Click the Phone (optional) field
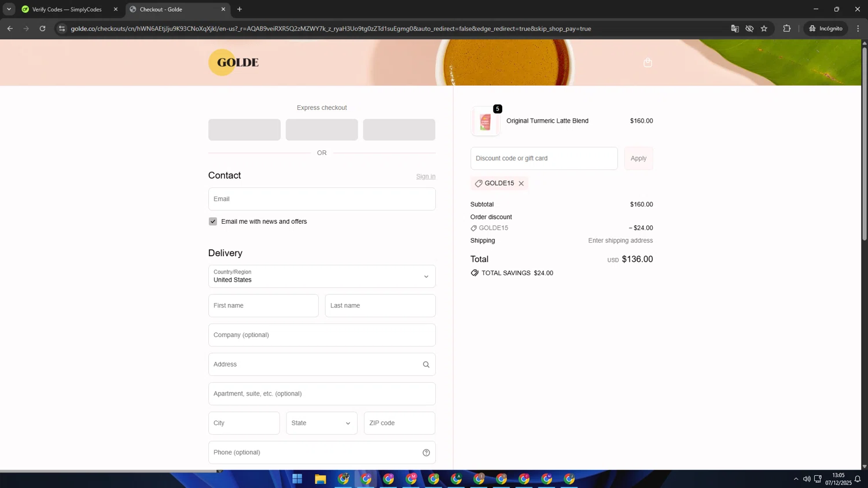Image resolution: width=868 pixels, height=488 pixels. click(322, 453)
